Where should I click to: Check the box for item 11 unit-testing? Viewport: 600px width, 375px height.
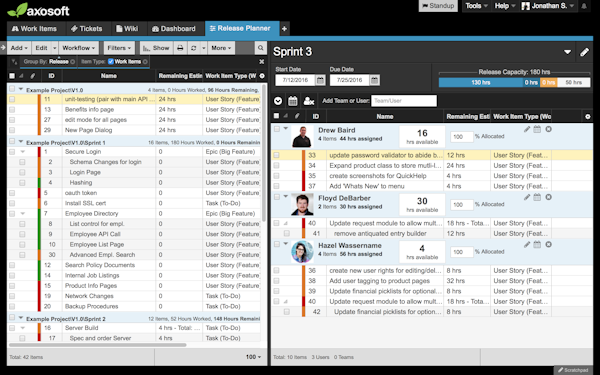[12, 99]
